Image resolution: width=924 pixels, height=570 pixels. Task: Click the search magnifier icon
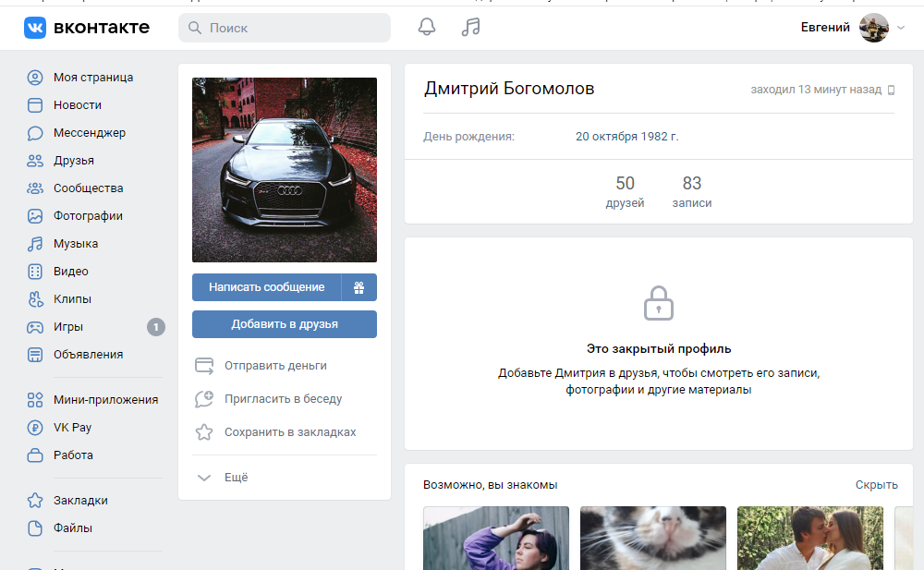194,28
